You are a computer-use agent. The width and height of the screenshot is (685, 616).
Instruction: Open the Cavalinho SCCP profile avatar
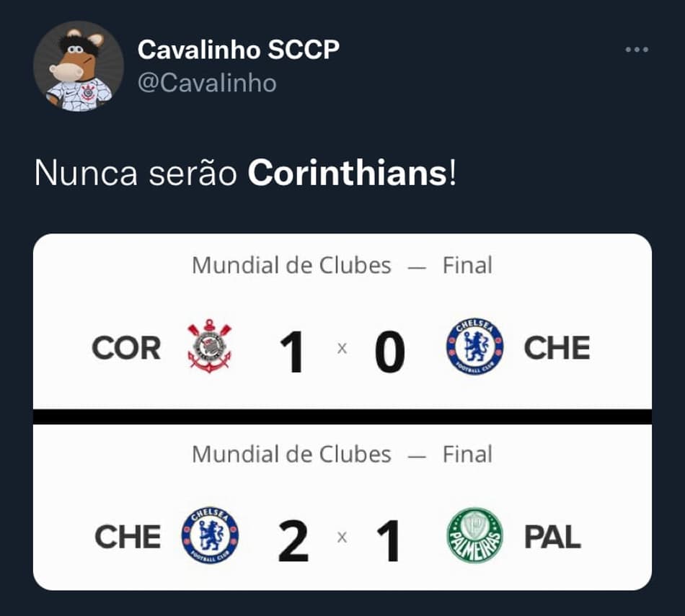click(79, 66)
